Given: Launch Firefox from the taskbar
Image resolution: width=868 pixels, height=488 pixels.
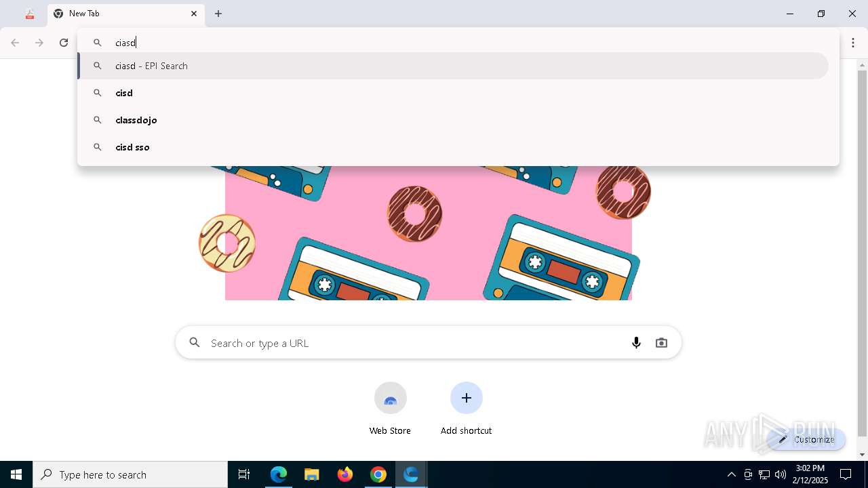Looking at the screenshot, I should (345, 474).
